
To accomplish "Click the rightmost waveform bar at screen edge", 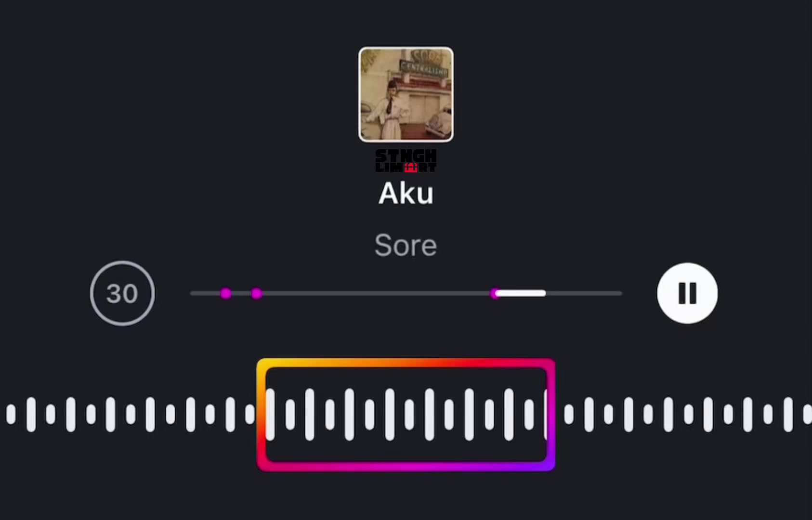I will (807, 414).
